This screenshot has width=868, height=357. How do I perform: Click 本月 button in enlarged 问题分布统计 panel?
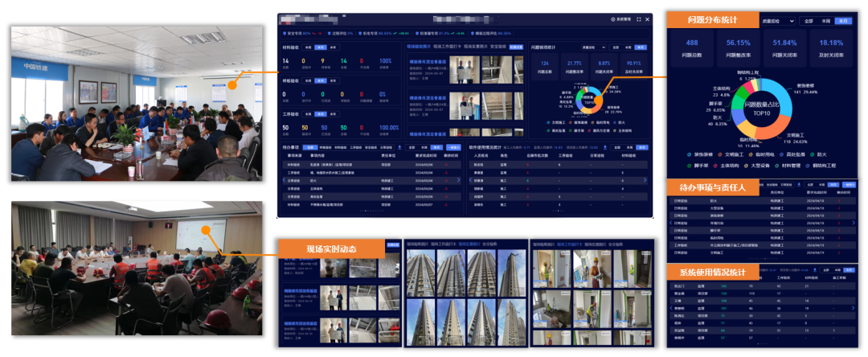coord(842,21)
